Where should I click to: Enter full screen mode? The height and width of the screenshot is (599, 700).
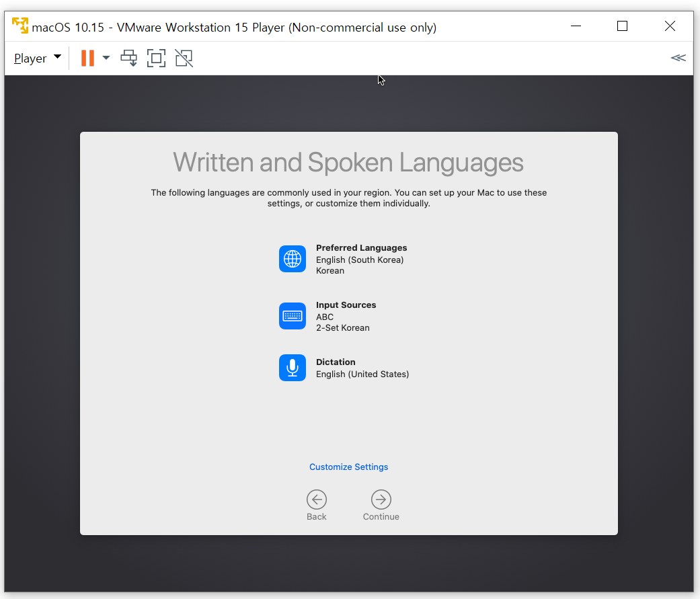[x=156, y=58]
